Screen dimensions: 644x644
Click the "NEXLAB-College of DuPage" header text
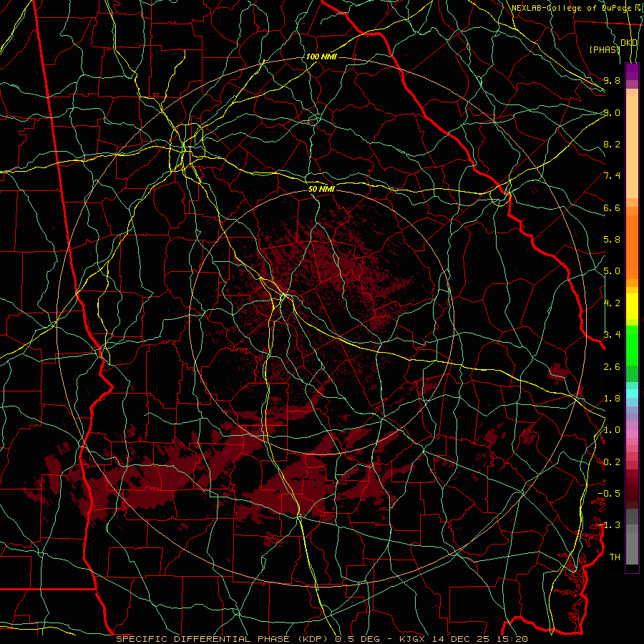[571, 8]
